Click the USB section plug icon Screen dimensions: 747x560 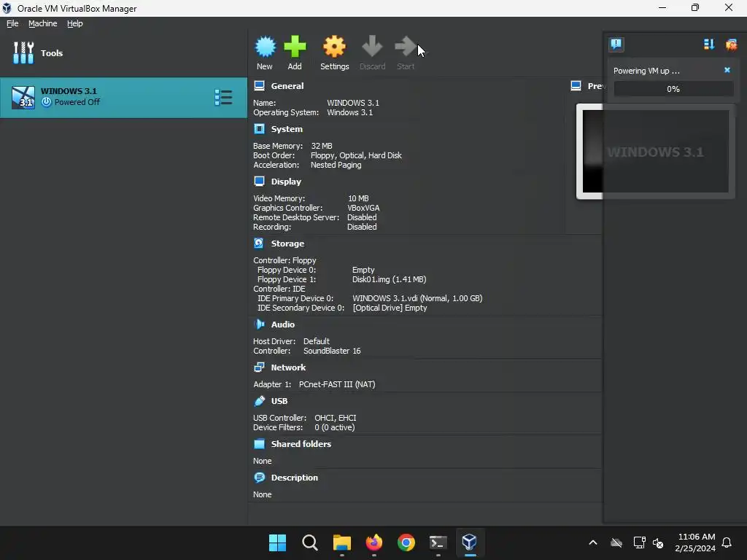coord(259,401)
